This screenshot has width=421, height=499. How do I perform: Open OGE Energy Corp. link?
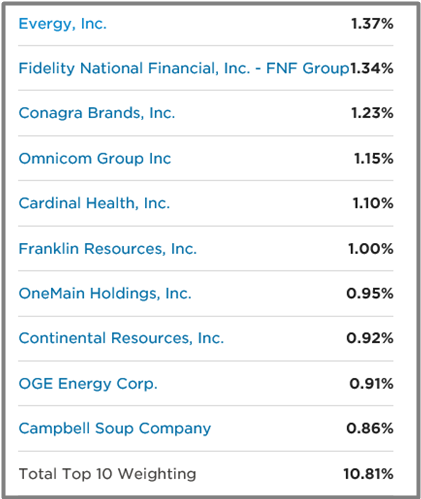tap(88, 384)
